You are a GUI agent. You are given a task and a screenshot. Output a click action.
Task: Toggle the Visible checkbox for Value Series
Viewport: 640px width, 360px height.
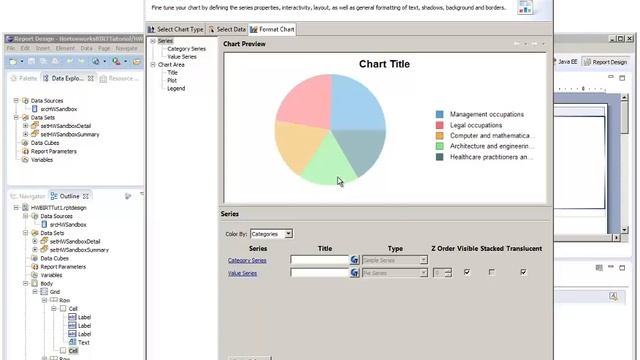point(467,272)
